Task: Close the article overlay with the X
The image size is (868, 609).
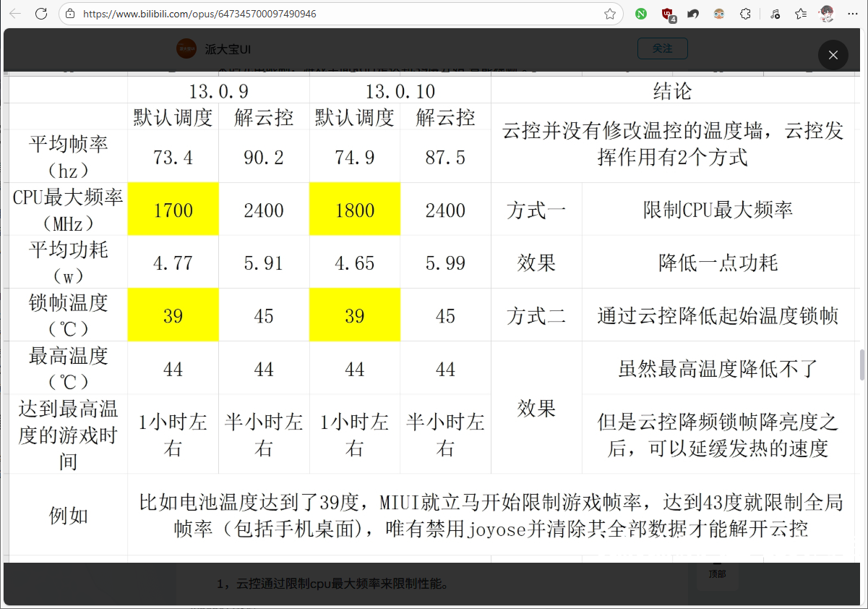Action: (833, 54)
